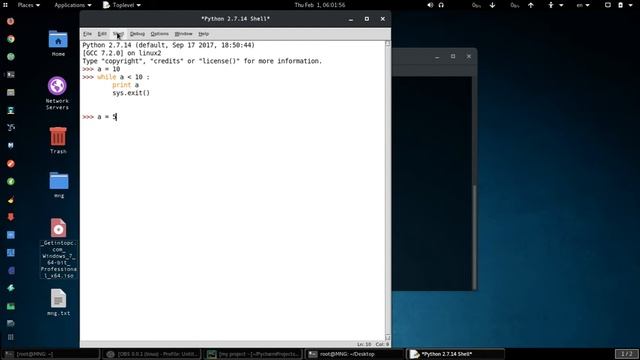Open show applications grid in dock
The height and width of the screenshot is (360, 640).
pyautogui.click(x=11, y=337)
